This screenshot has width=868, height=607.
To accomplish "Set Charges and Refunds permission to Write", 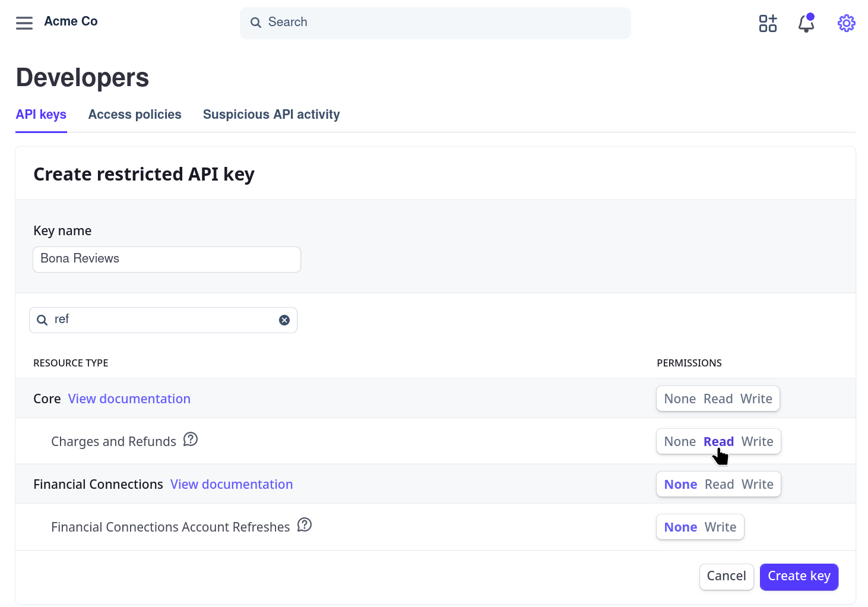I will [758, 441].
